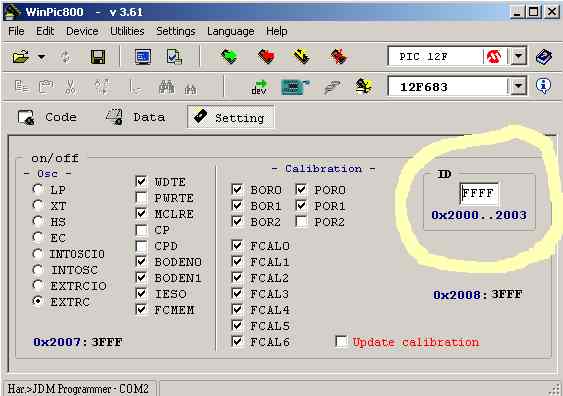
Task: Select the HS oscillator option
Action: [x=38, y=220]
